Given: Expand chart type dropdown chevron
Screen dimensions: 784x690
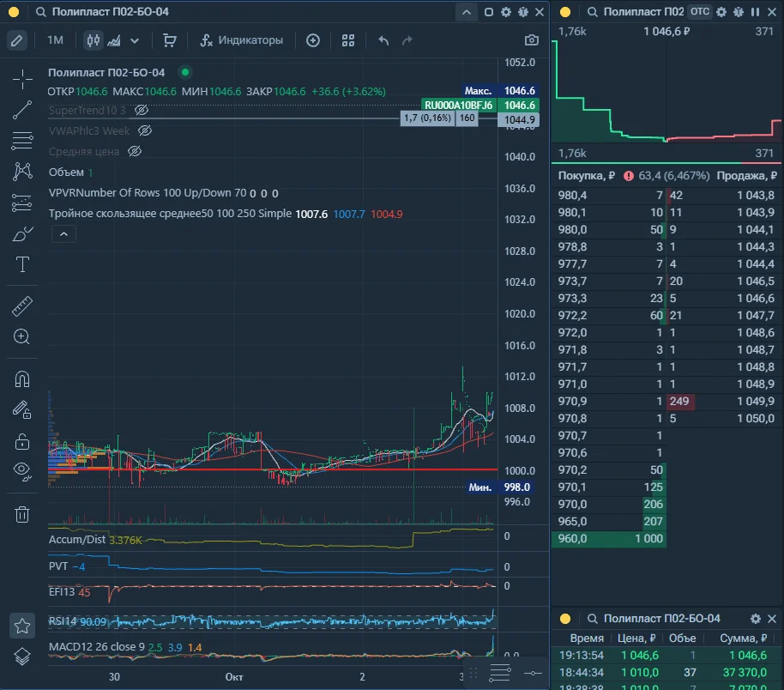Looking at the screenshot, I should pos(135,40).
